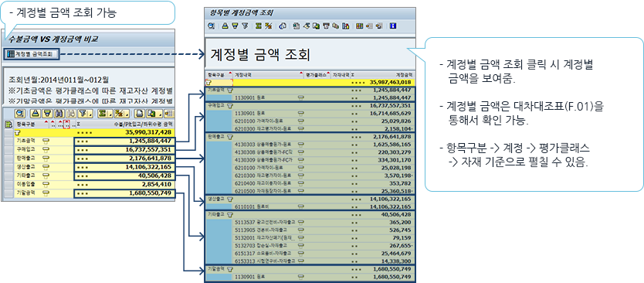Apply Subtotals in 항목별 계정금액 조회 toolbar
Viewport: 644px width, 283px height.
click(x=268, y=26)
